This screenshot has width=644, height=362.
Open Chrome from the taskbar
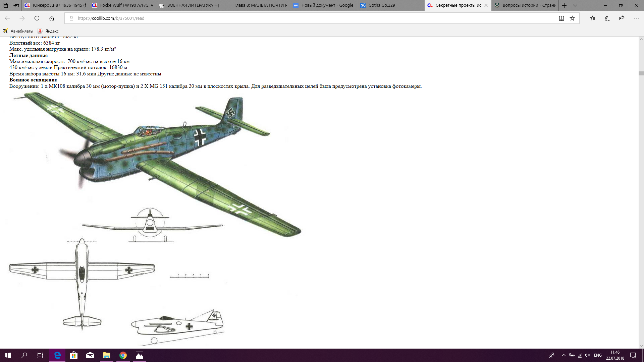click(x=123, y=355)
